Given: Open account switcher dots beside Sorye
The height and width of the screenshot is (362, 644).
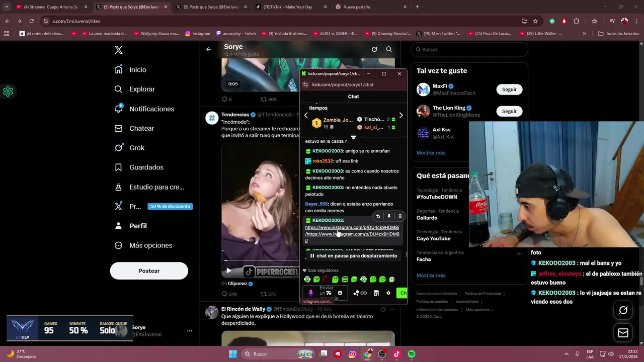Looking at the screenshot, I should pyautogui.click(x=190, y=331).
